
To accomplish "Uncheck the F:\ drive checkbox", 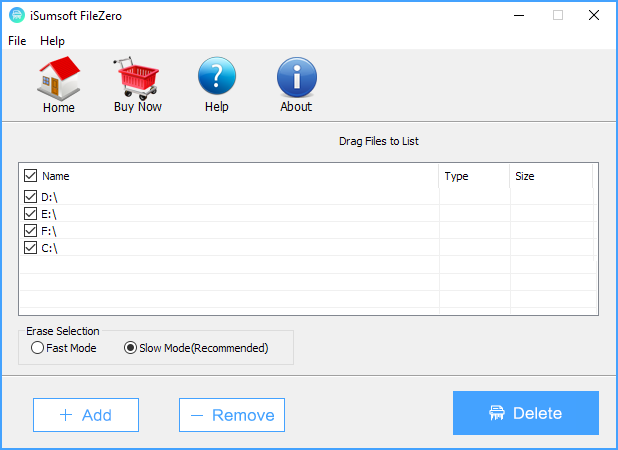I will tap(30, 230).
